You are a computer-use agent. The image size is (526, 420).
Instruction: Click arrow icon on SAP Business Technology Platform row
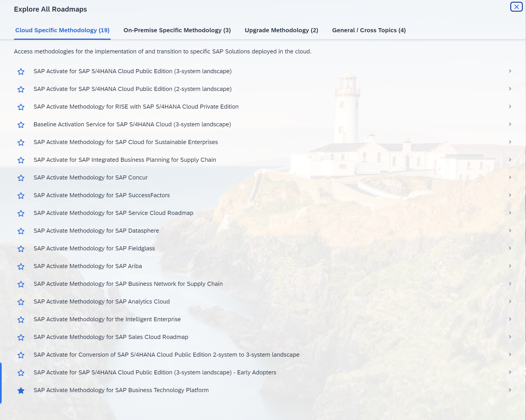coord(510,390)
